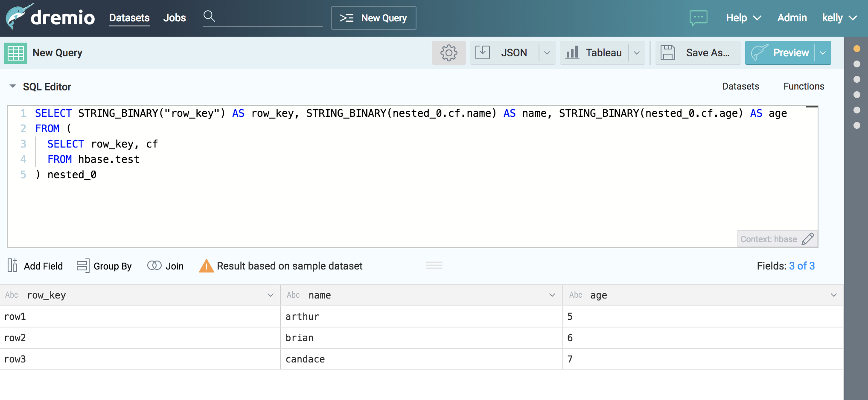Click the New Query button

click(x=373, y=18)
